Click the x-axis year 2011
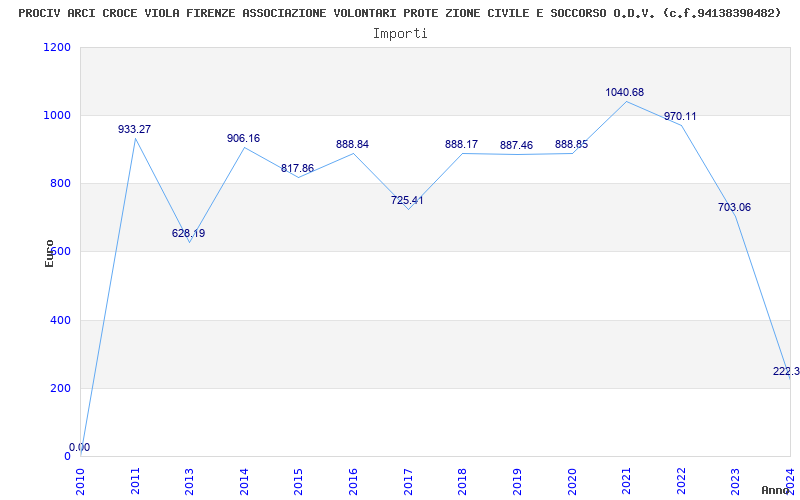The height and width of the screenshot is (500, 800). [x=135, y=482]
